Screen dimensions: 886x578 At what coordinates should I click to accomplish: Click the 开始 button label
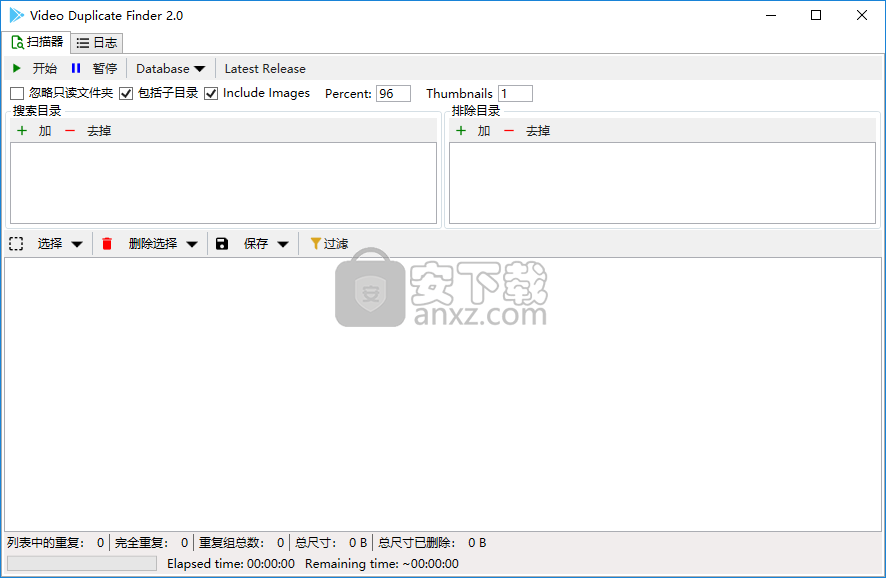coord(45,68)
